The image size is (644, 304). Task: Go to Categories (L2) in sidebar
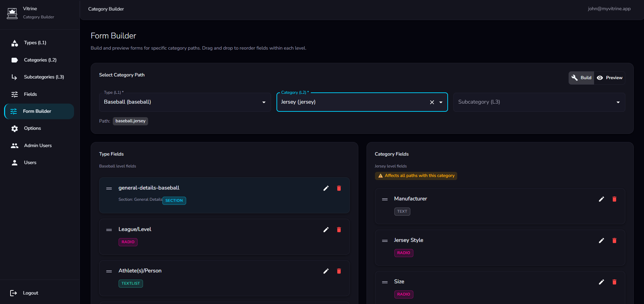point(40,60)
